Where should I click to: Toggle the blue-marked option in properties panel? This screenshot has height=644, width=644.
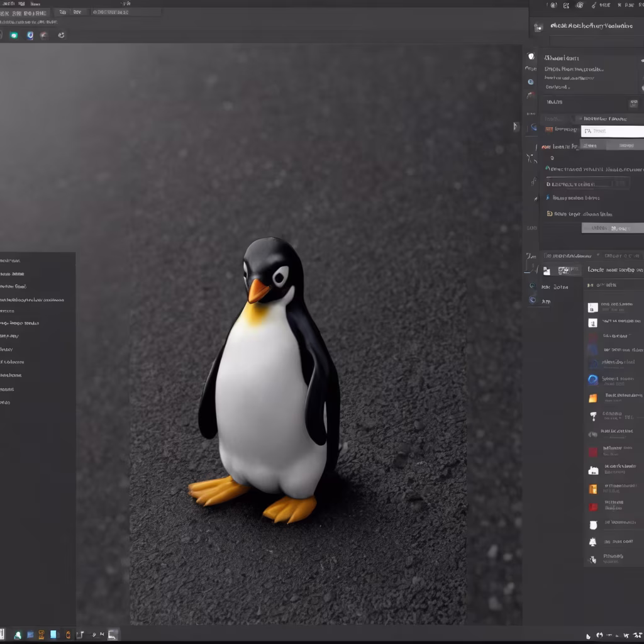(x=548, y=197)
